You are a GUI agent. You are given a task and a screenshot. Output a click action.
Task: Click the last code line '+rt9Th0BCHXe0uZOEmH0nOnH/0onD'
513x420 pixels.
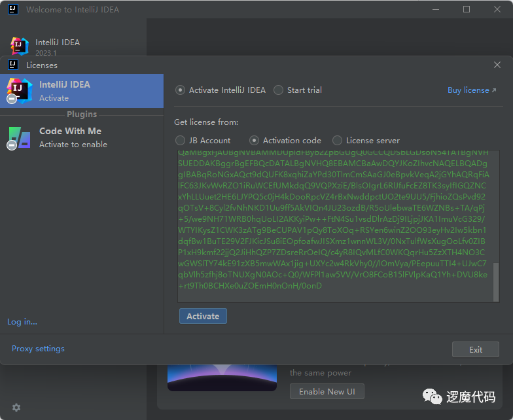250,285
